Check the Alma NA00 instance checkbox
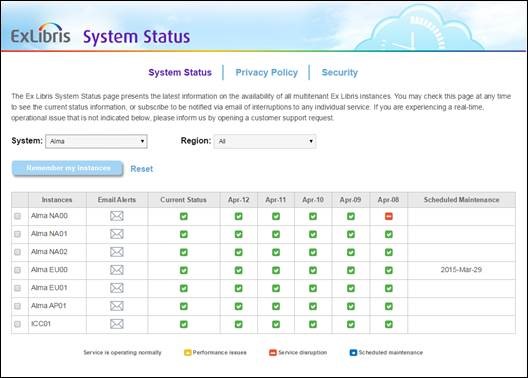 (18, 216)
